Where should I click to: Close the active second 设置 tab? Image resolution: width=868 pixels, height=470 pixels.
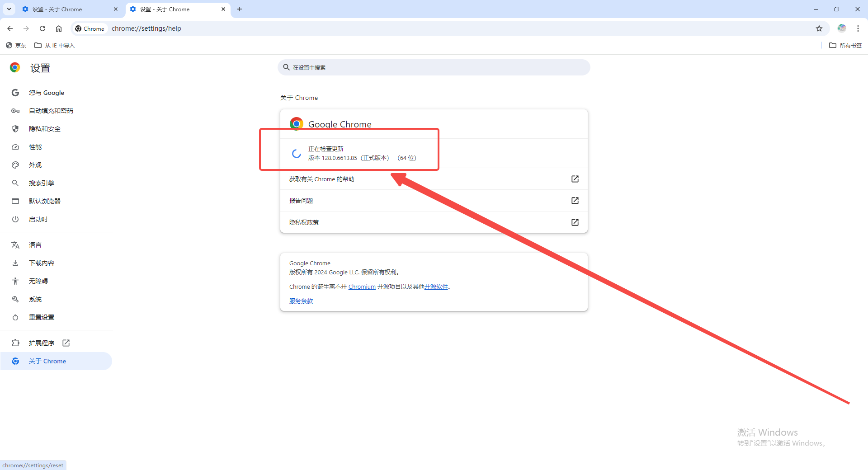223,9
